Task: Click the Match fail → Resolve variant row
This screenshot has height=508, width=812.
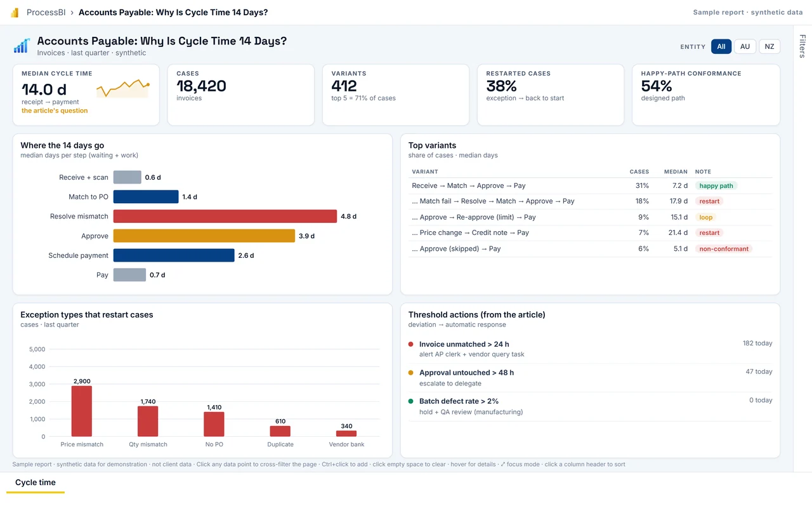Action: point(590,201)
